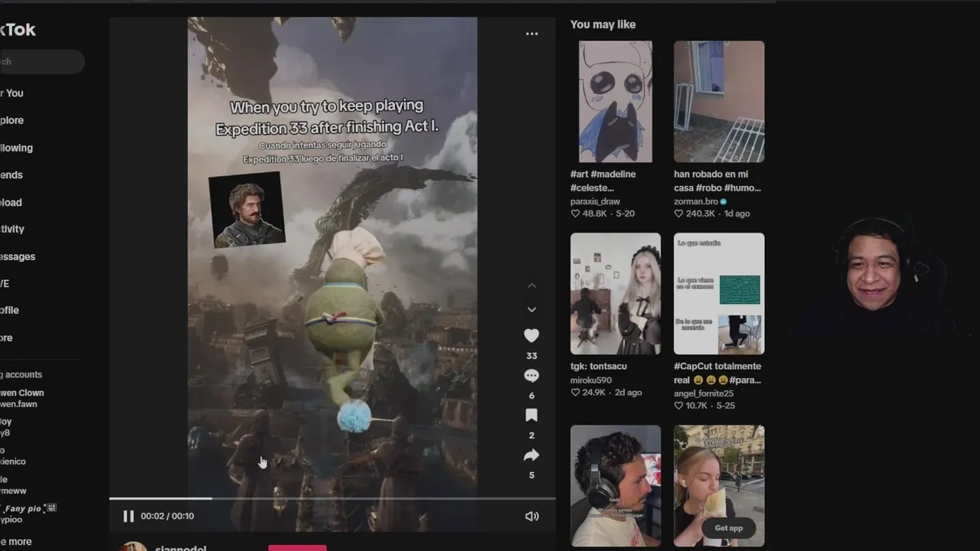Open comments via speech bubble icon
Screen dimensions: 980x551
(531, 376)
